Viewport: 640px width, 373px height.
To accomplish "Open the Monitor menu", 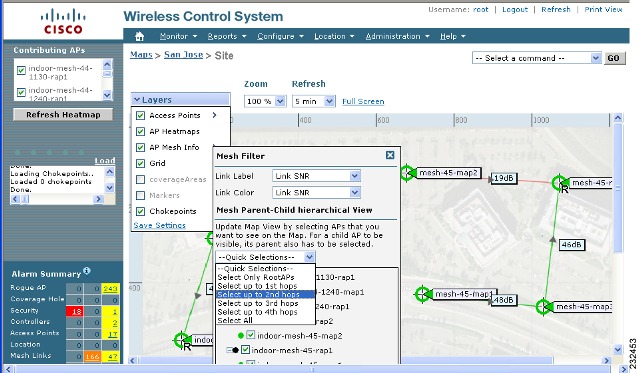I will click(178, 36).
